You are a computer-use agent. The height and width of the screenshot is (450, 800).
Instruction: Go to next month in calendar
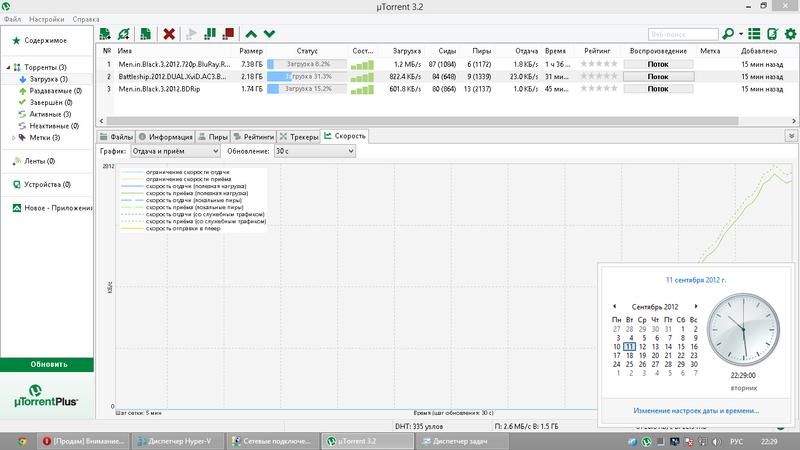pos(695,306)
